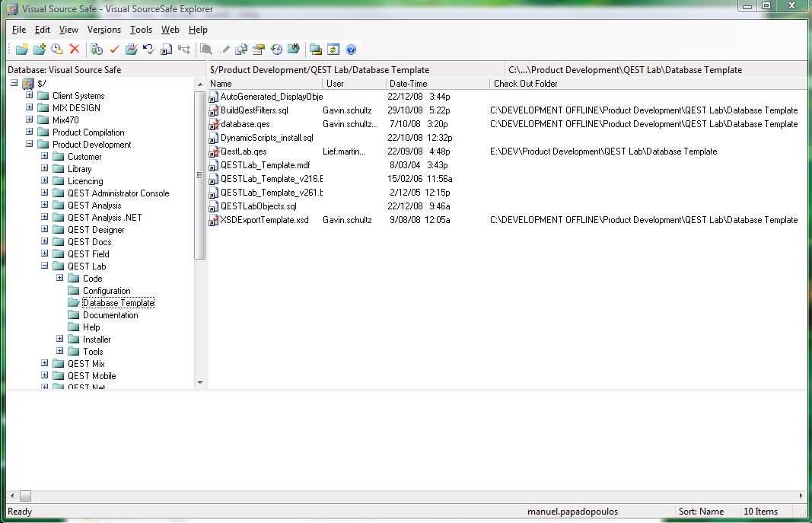Open the Tools menu
812x523 pixels.
pyautogui.click(x=141, y=30)
